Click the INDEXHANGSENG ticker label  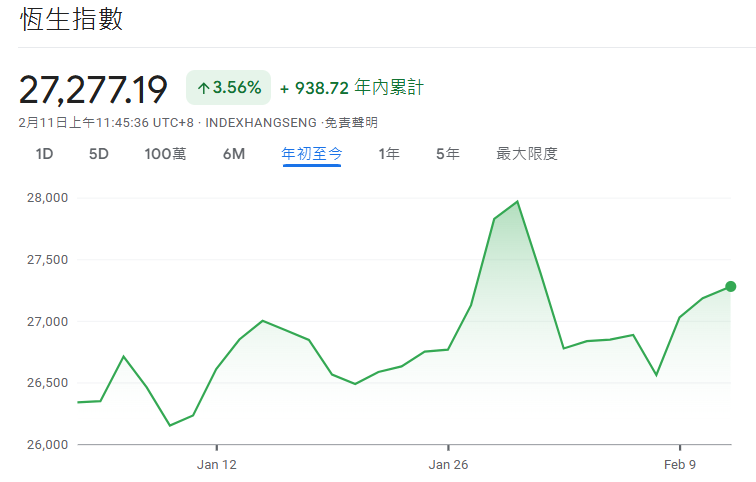point(261,122)
